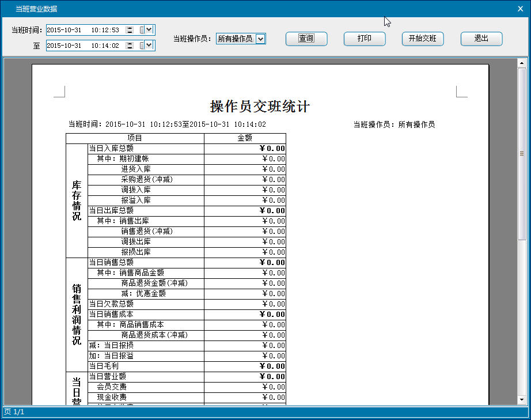Click the 销售利润情况 section header cell

[x=77, y=315]
